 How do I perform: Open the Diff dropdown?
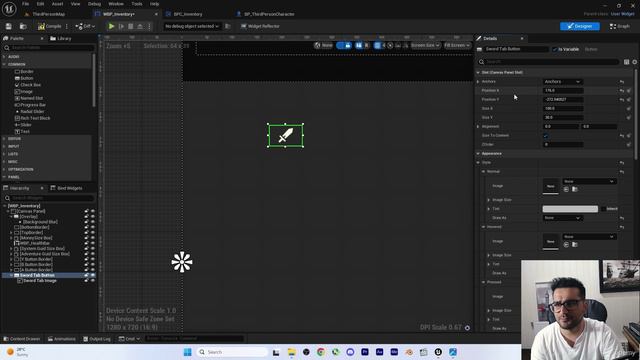pyautogui.click(x=85, y=26)
